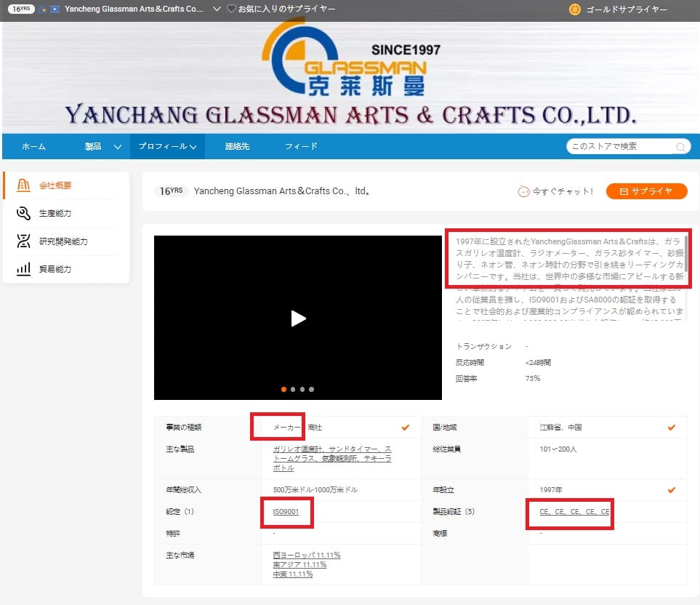700x605 pixels.
Task: Click the verified checkmark in 年設立 row
Action: (672, 490)
